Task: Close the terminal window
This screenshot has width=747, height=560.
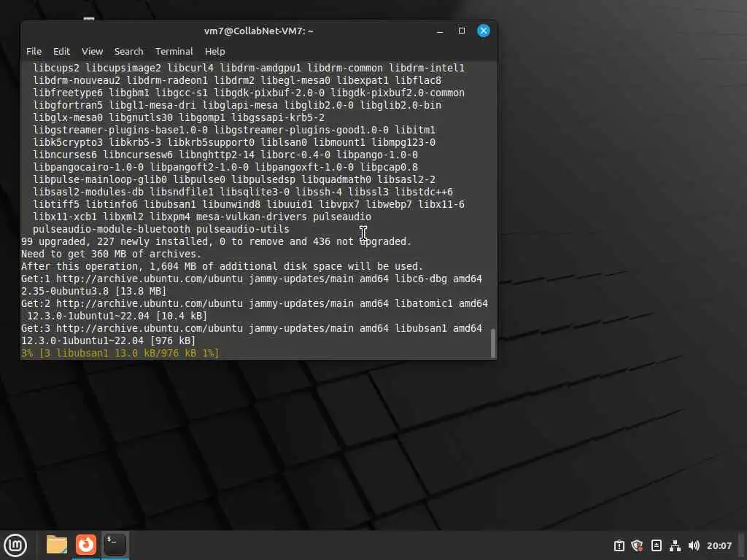Action: [484, 31]
